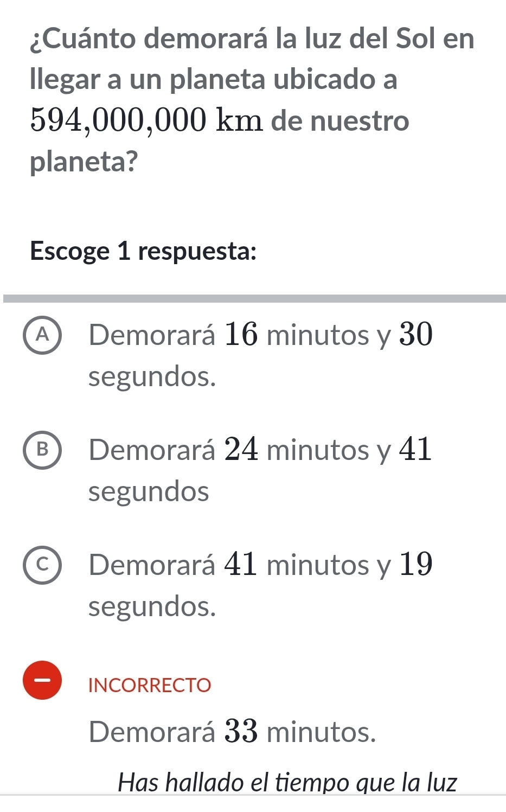The width and height of the screenshot is (506, 812).
Task: Click the answer "Demorará 33 minutos."
Action: (x=232, y=732)
